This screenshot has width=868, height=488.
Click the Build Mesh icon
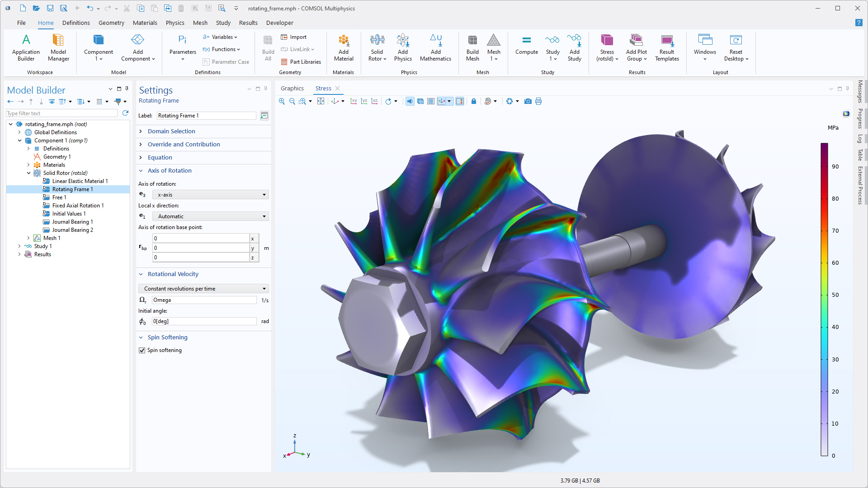point(472,47)
